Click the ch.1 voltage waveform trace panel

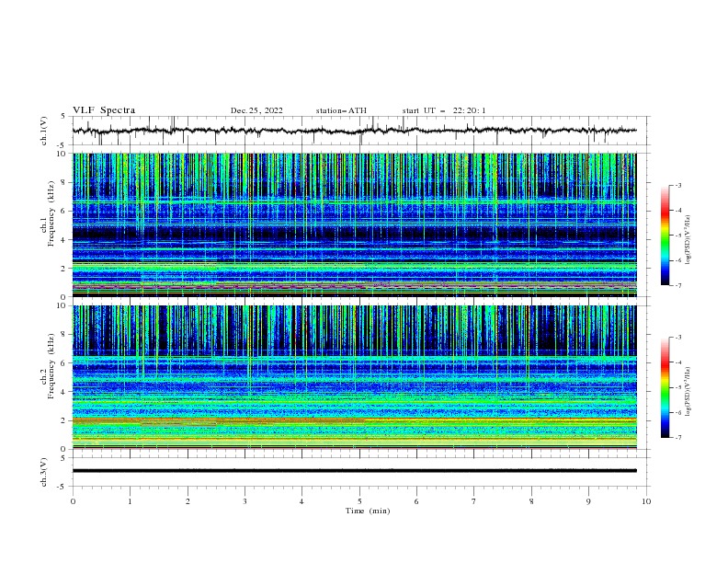361,131
